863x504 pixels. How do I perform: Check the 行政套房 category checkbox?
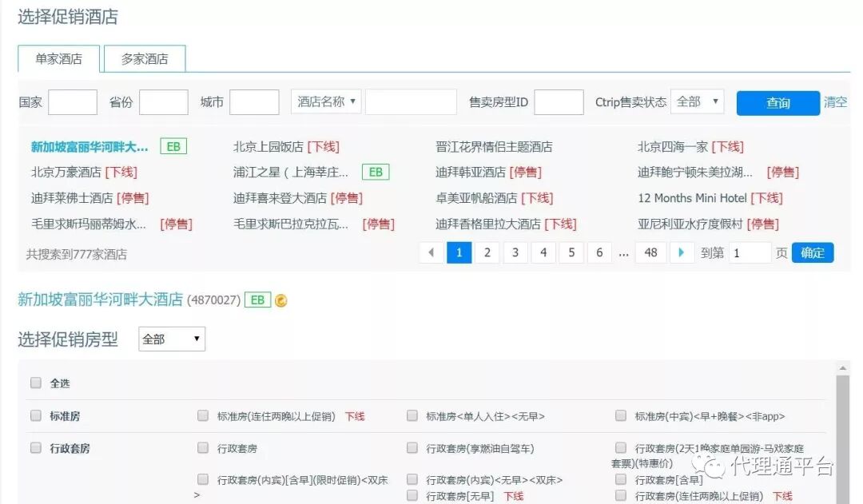click(36, 448)
